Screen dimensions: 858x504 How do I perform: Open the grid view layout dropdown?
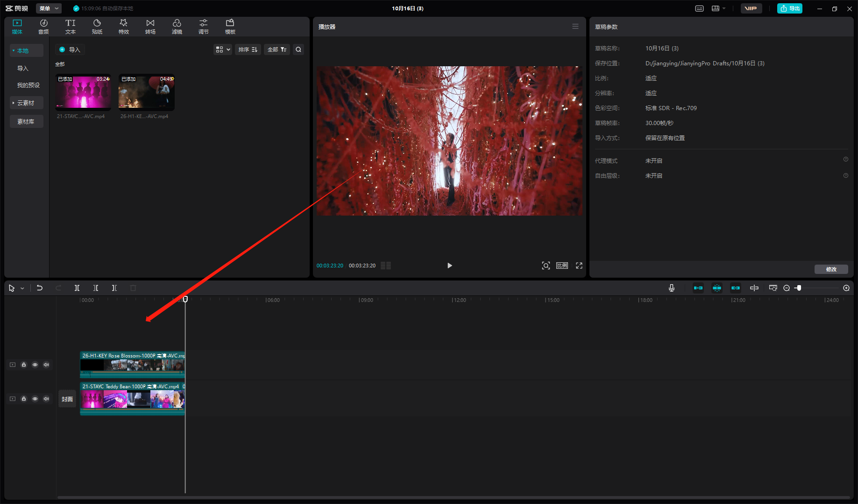223,49
